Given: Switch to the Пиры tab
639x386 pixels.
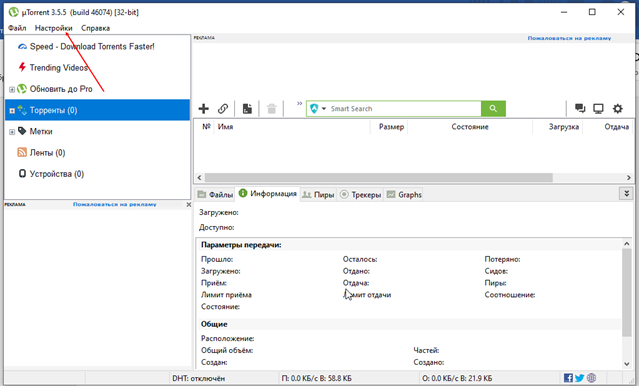Looking at the screenshot, I should coord(318,195).
